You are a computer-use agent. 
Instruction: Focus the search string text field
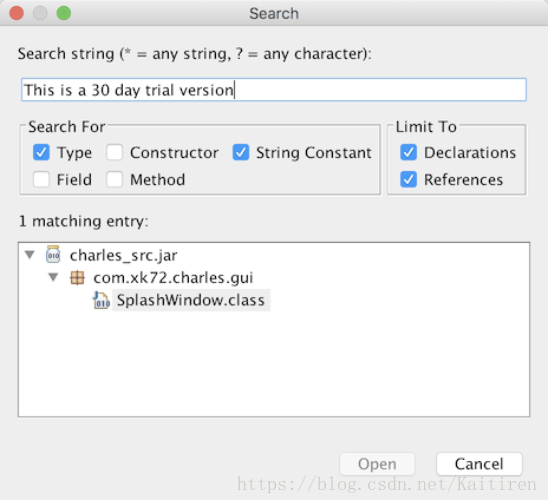(274, 90)
